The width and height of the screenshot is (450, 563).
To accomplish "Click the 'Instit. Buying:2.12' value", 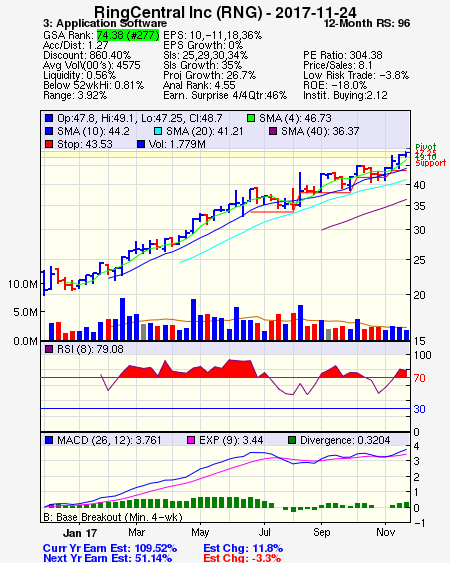I will click(x=345, y=96).
